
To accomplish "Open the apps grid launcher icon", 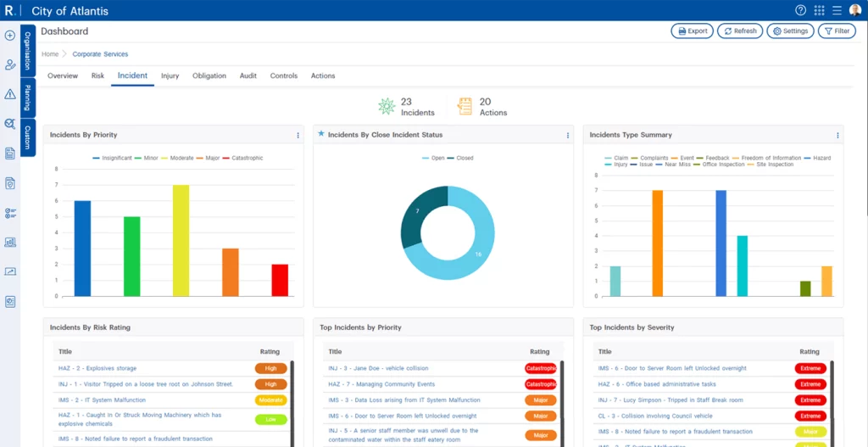I will pos(819,10).
